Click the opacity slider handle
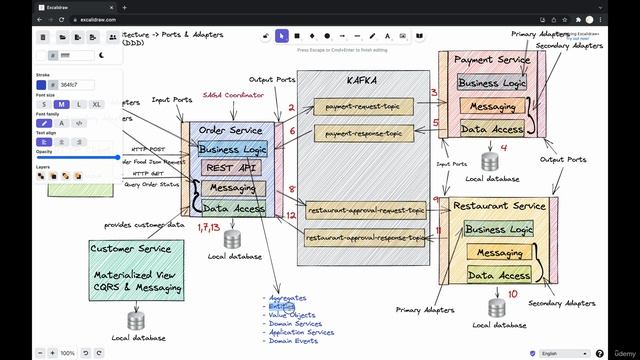This screenshot has width=640, height=360. (118, 157)
